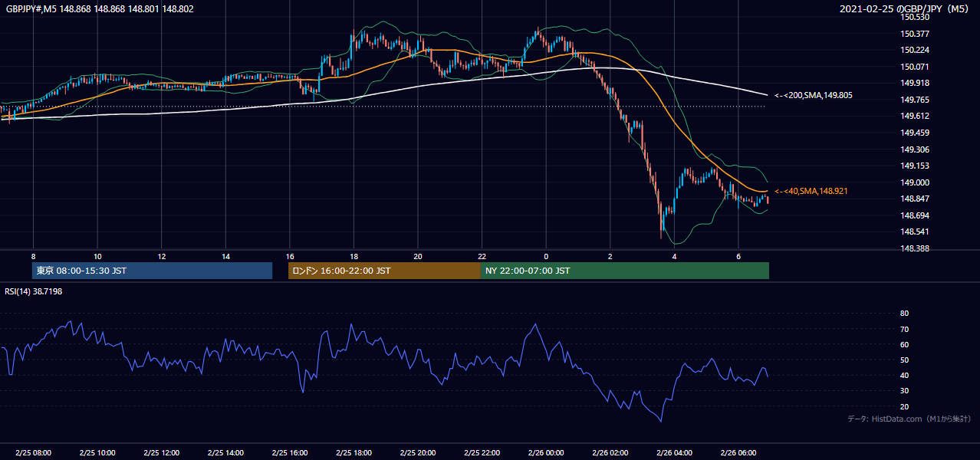
Task: Click hour tick '22' under price chart
Action: point(482,257)
